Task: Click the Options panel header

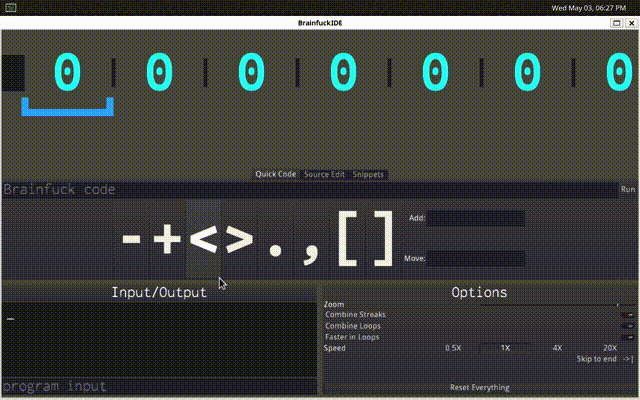Action: 479,292
